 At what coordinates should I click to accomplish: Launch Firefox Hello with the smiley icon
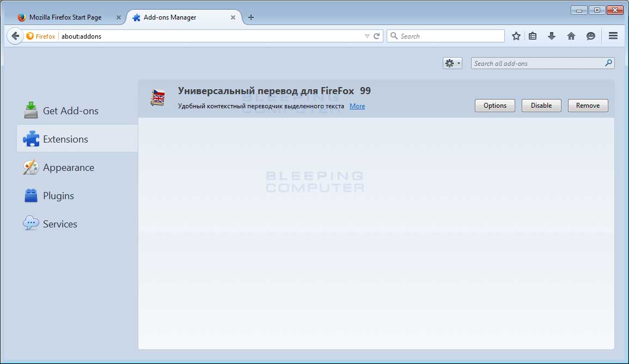coord(590,36)
